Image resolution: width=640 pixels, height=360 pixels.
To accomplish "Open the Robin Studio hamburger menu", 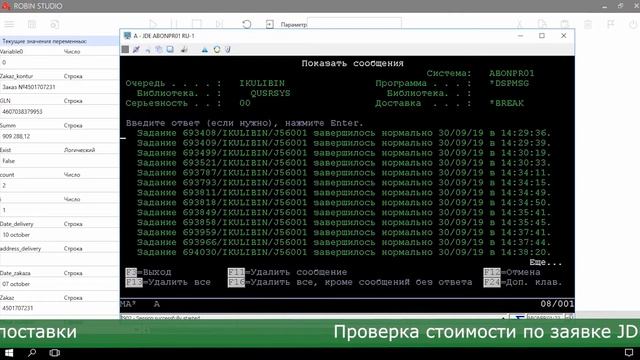I will click(9, 24).
